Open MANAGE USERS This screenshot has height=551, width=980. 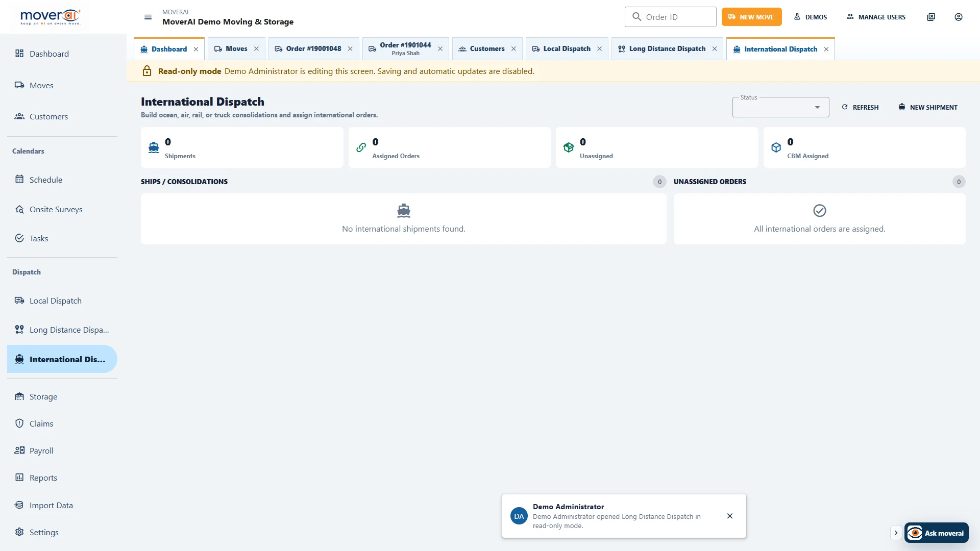pyautogui.click(x=876, y=17)
